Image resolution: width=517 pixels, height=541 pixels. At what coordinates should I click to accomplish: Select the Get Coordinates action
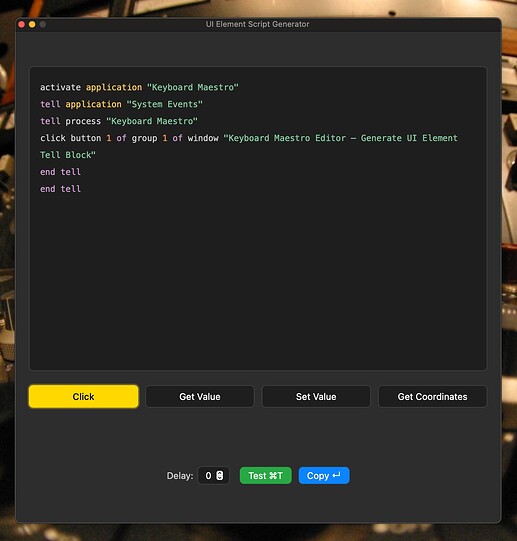(432, 396)
